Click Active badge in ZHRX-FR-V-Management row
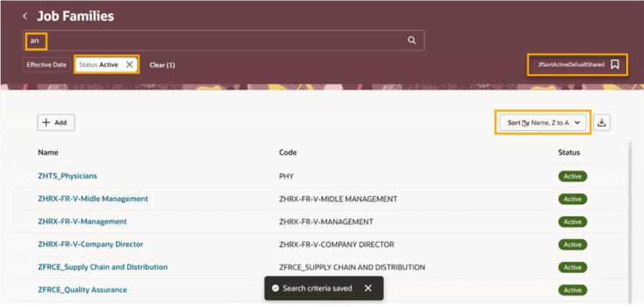The image size is (644, 307). [573, 222]
